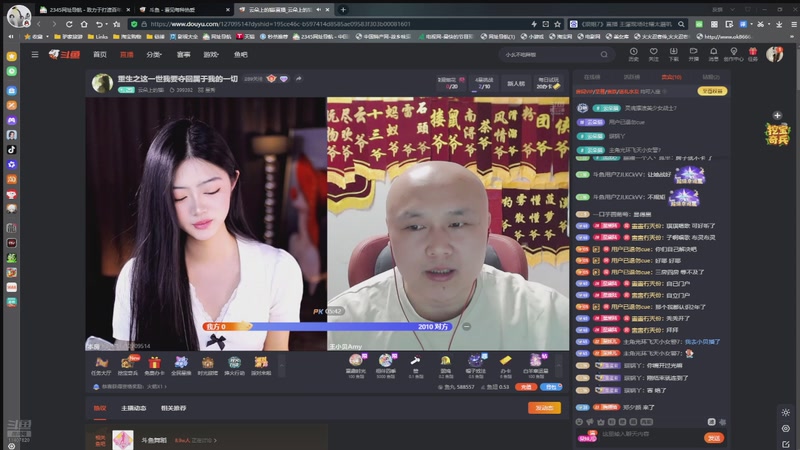800x450 pixels.
Task: Open the Douyu hamburger side menu
Action: pos(35,55)
